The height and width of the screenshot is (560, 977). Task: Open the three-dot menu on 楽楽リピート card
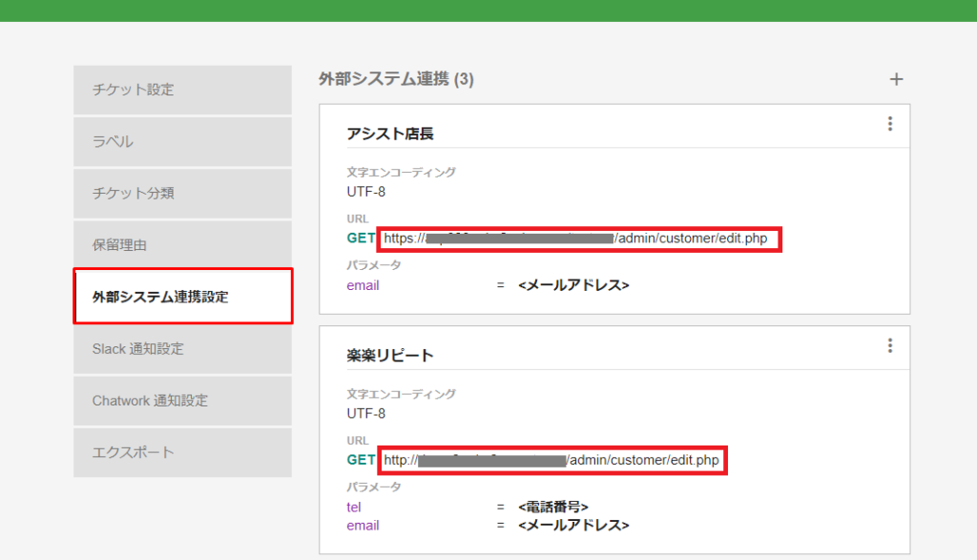pyautogui.click(x=889, y=345)
